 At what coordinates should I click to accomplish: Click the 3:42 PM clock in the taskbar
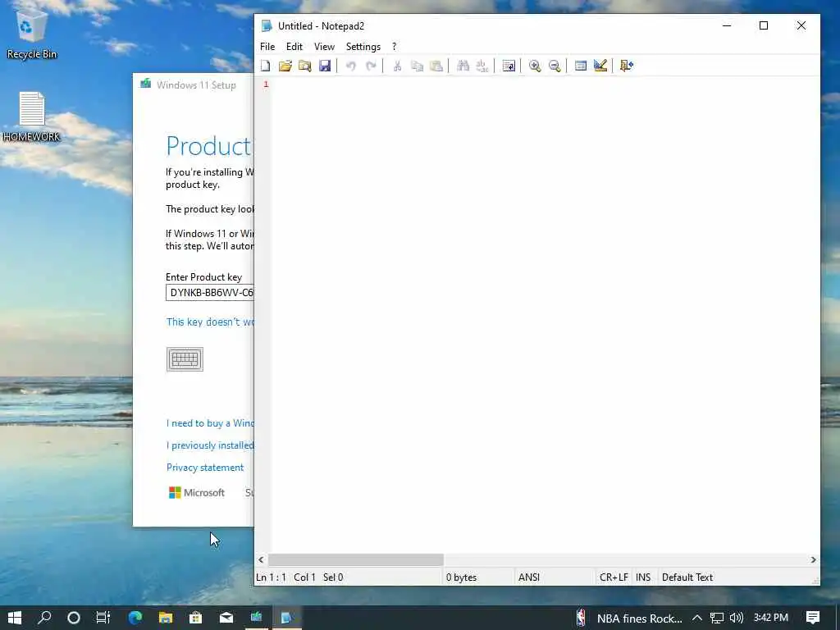point(771,618)
